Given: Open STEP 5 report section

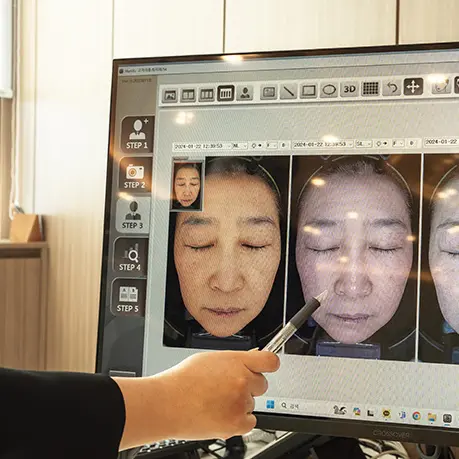Looking at the screenshot, I should pyautogui.click(x=128, y=297).
